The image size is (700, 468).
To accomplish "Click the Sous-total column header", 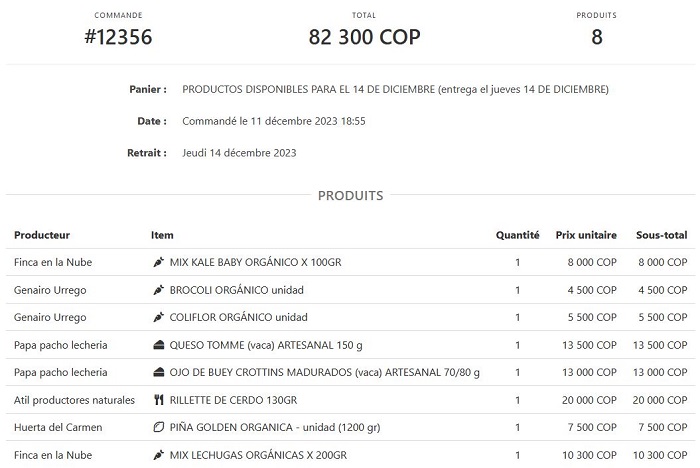I will tap(661, 235).
